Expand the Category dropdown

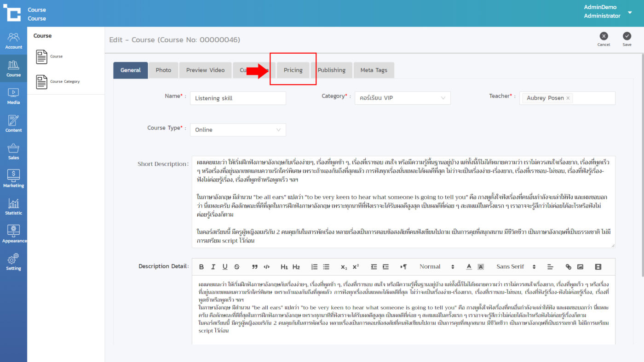tap(402, 98)
